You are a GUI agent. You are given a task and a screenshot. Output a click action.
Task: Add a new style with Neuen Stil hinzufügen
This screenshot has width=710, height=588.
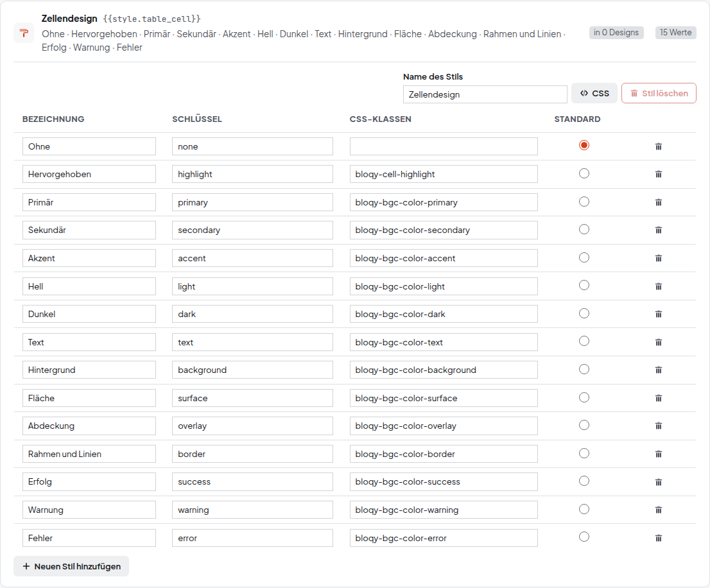71,566
